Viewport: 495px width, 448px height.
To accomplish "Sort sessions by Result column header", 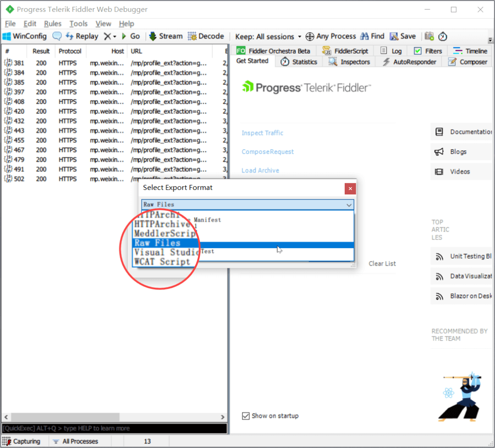I will [x=41, y=51].
